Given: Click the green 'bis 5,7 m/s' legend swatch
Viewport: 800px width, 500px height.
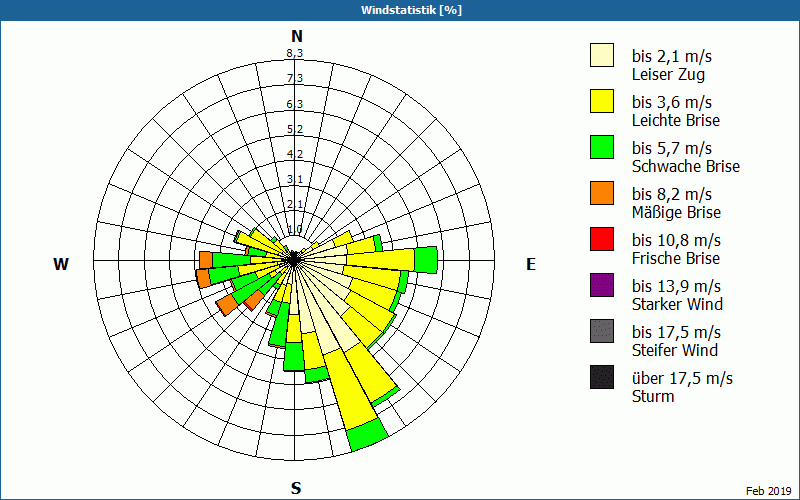Looking at the screenshot, I should point(602,147).
